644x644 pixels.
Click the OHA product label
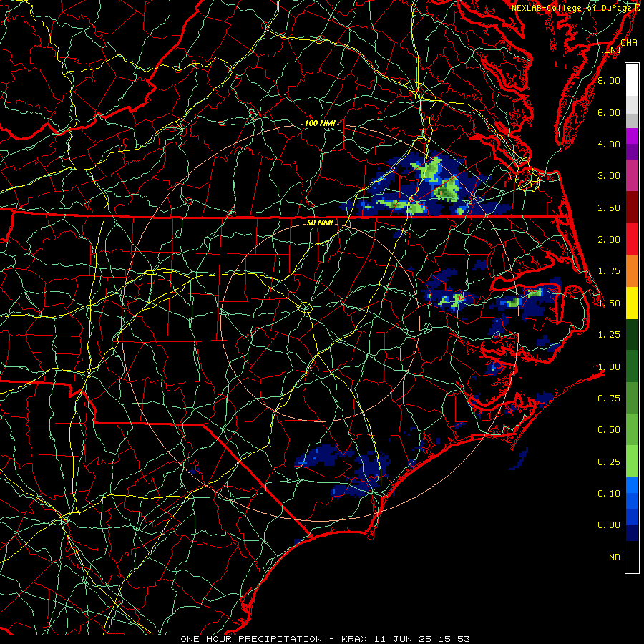628,43
